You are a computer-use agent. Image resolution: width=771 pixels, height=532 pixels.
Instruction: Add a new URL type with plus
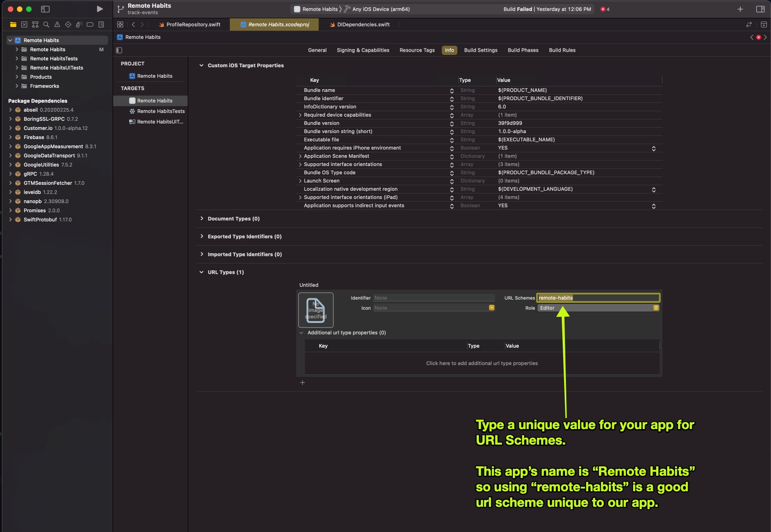pos(302,382)
